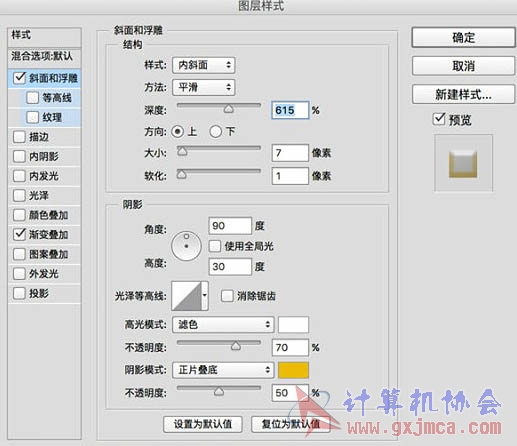This screenshot has width=517, height=446.
Task: Click the white highlight color swatch
Action: [x=293, y=324]
